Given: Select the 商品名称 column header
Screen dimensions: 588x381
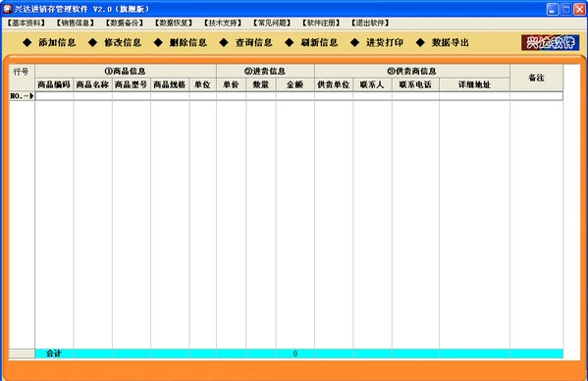Looking at the screenshot, I should [x=92, y=84].
